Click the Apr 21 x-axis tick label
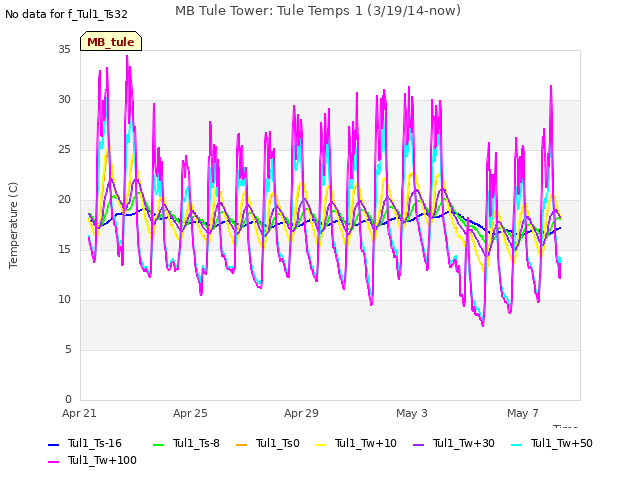The width and height of the screenshot is (640, 480). (79, 413)
